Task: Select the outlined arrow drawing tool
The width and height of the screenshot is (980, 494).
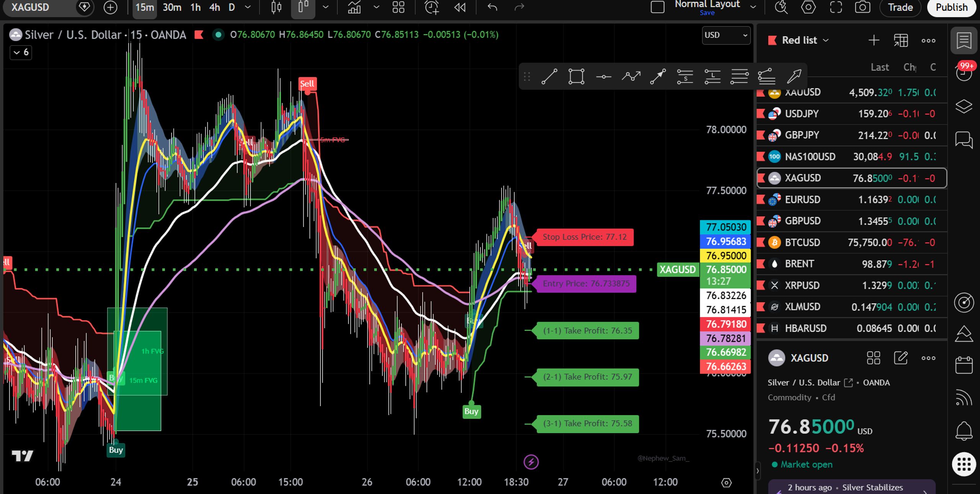Action: click(x=794, y=77)
